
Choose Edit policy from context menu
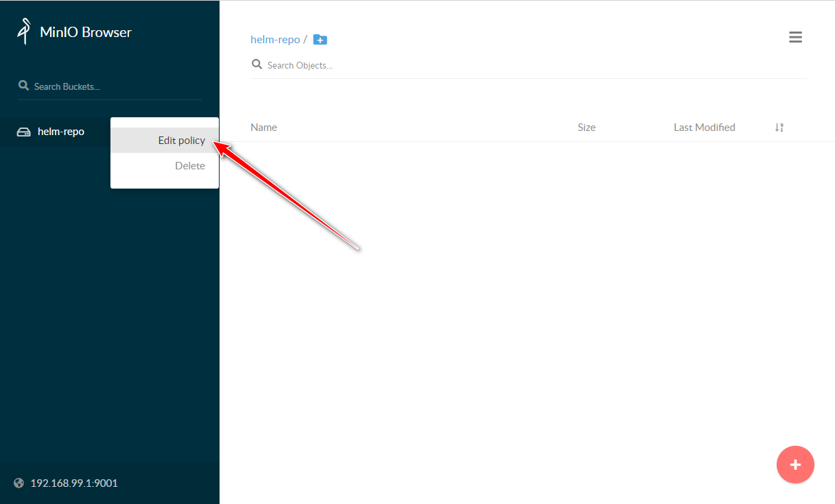pyautogui.click(x=181, y=141)
